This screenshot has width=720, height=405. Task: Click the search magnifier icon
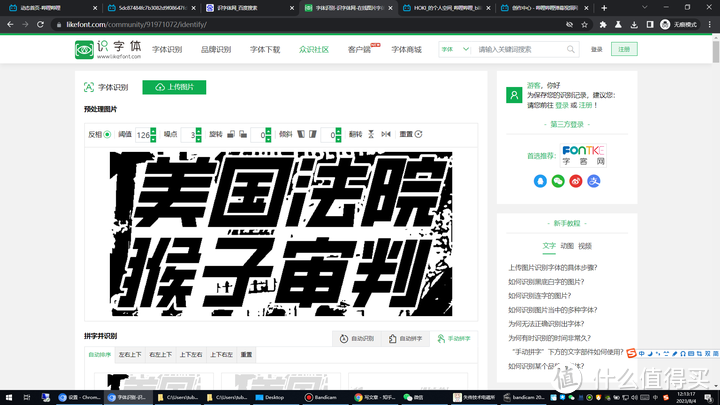click(x=570, y=49)
